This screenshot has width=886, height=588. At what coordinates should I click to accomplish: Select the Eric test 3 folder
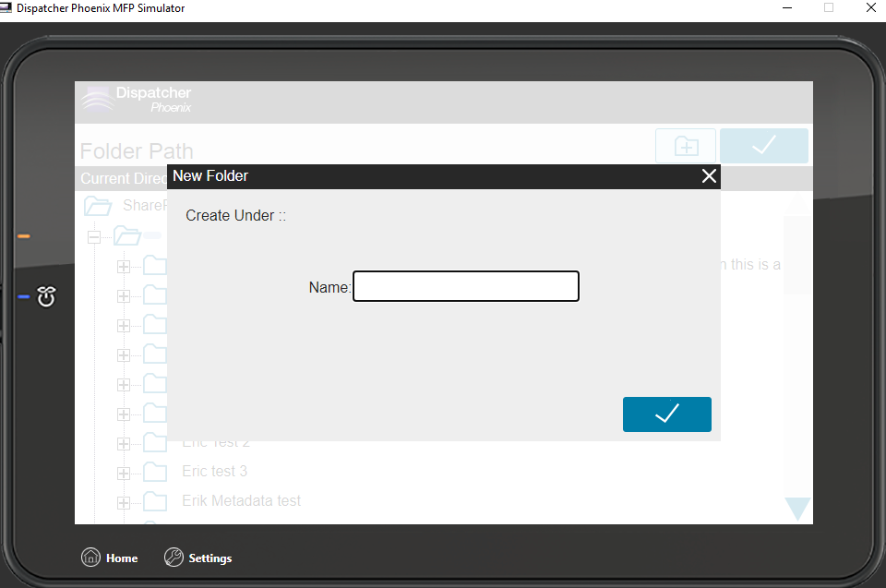(215, 471)
